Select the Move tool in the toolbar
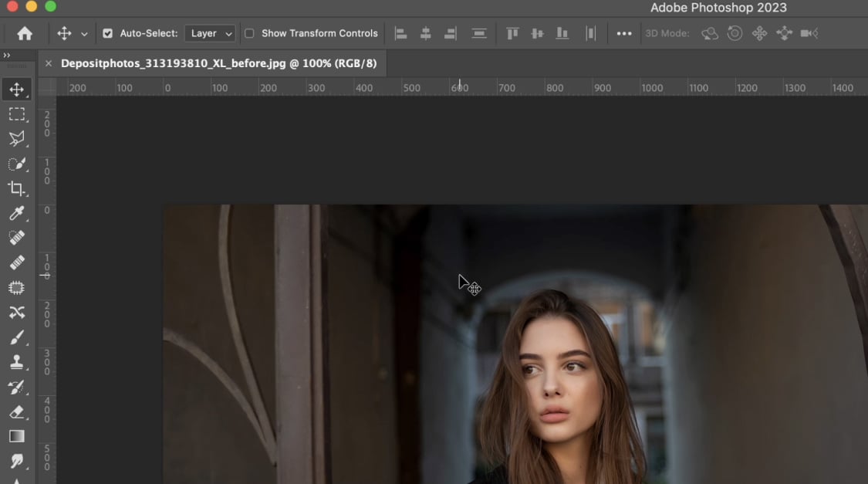 click(x=17, y=90)
